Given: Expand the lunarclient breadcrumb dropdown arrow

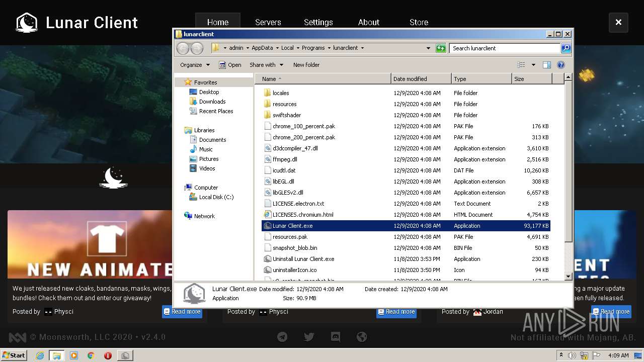Looking at the screenshot, I should click(362, 48).
